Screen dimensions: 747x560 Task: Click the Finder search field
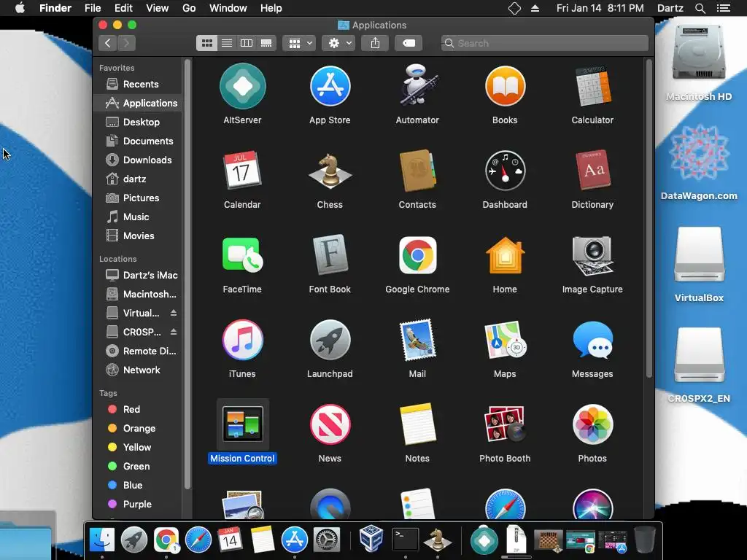pos(544,43)
